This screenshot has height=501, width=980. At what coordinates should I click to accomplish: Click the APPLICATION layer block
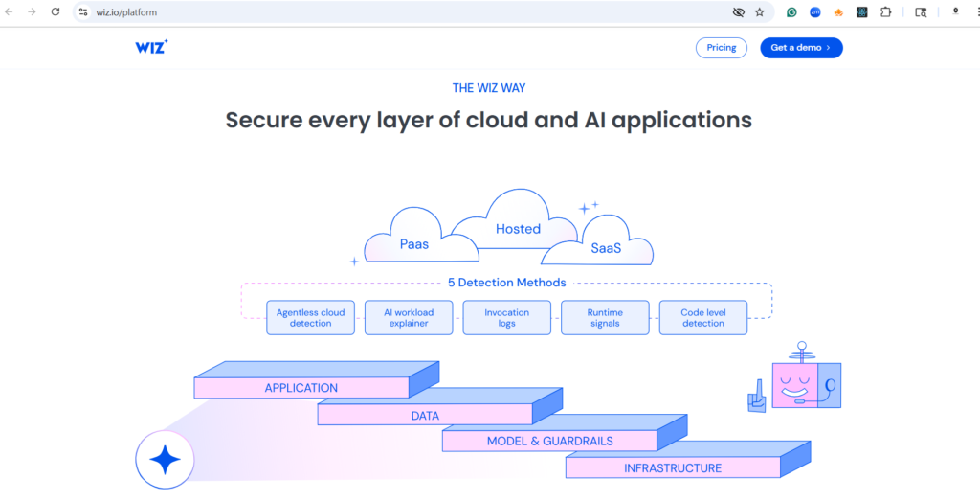(x=301, y=388)
